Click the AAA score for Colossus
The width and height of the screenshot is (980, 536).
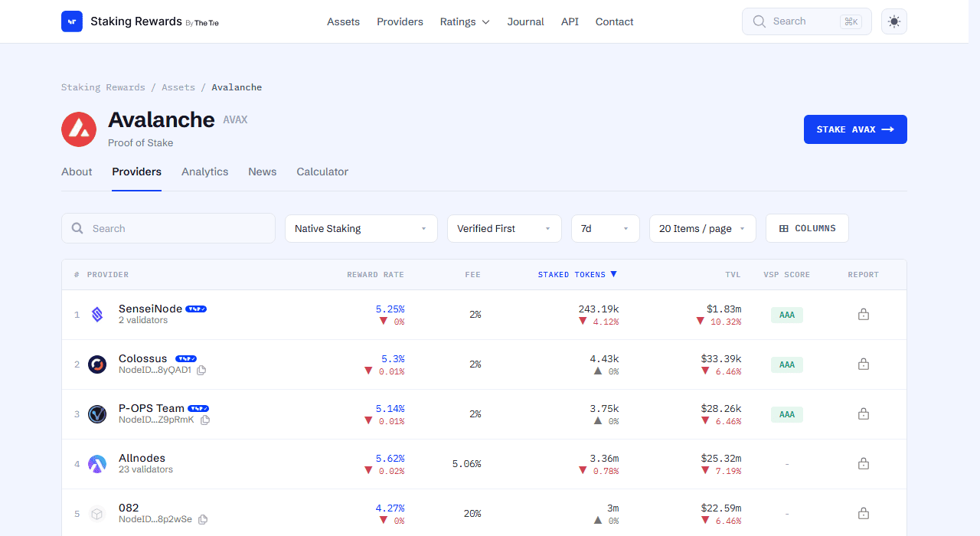click(x=787, y=364)
